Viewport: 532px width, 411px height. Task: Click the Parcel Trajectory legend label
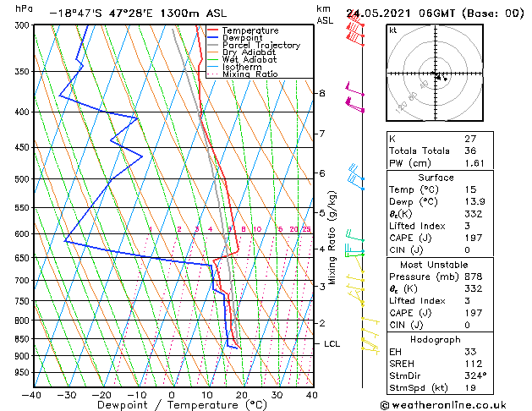[261, 45]
